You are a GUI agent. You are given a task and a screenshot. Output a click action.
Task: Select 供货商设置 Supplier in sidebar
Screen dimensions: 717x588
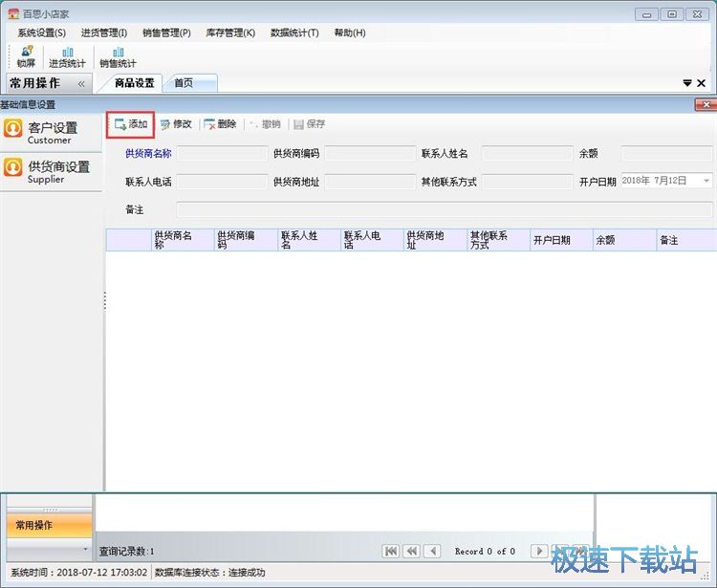click(x=51, y=171)
